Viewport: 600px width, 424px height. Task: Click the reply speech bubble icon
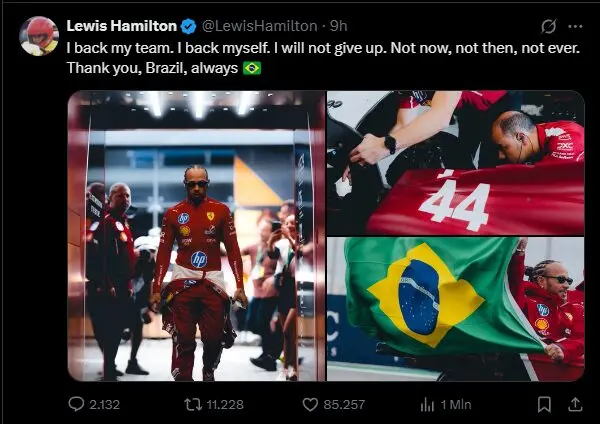[76, 404]
